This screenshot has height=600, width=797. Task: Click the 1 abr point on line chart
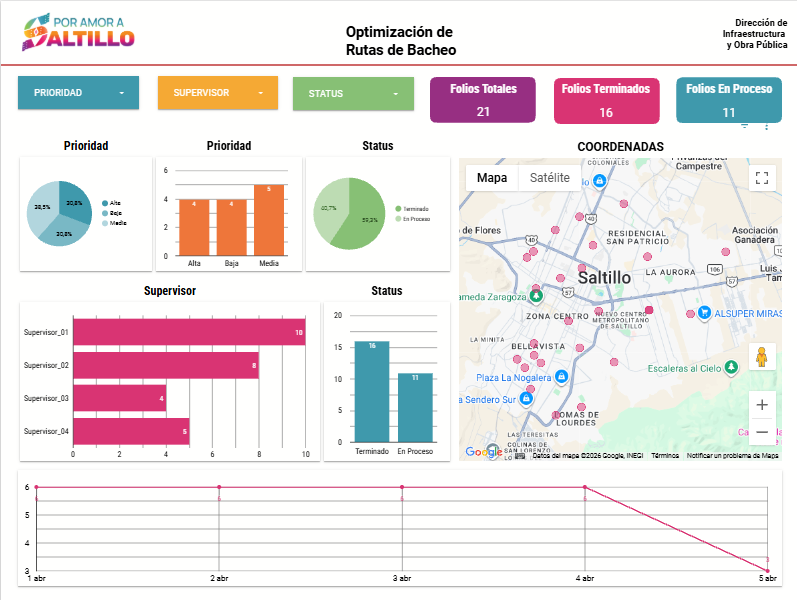(x=36, y=487)
